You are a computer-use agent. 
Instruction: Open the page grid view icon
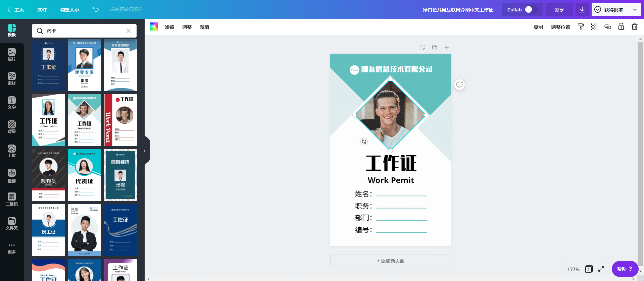(589, 269)
